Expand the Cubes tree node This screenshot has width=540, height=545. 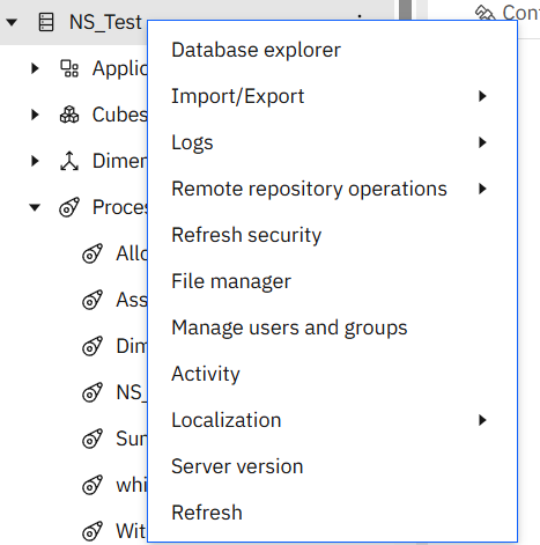pyautogui.click(x=35, y=114)
